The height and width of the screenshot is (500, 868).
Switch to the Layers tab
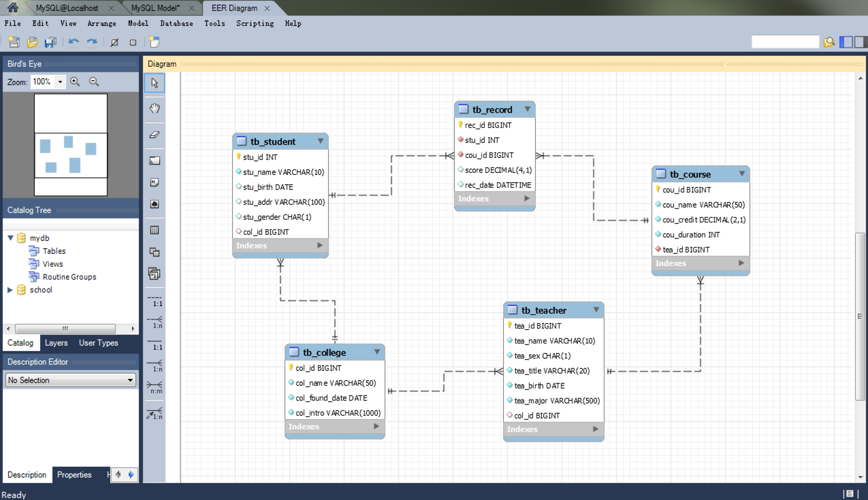(x=56, y=343)
